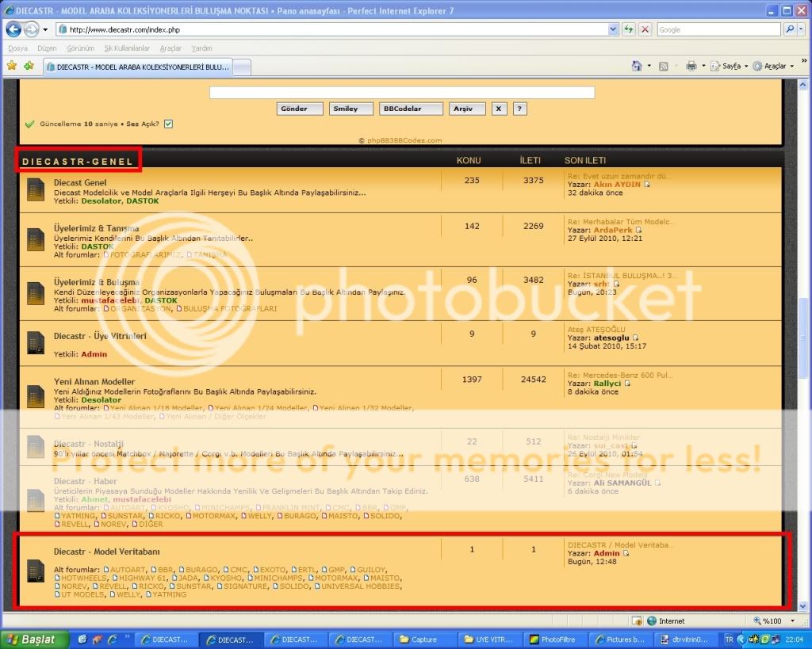Open the Görünüm menu
The height and width of the screenshot is (649, 812).
pos(80,48)
